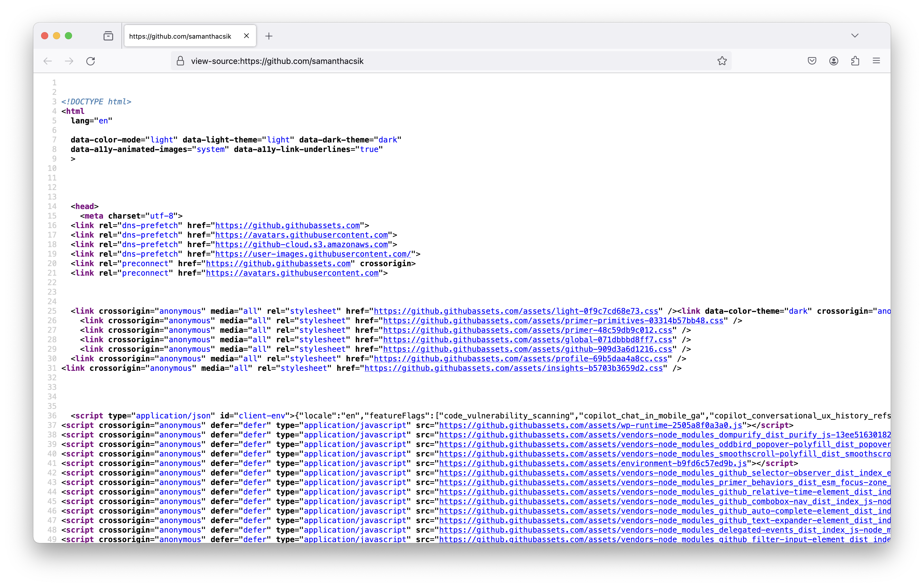Click the reload page icon
Image resolution: width=924 pixels, height=587 pixels.
pyautogui.click(x=90, y=61)
